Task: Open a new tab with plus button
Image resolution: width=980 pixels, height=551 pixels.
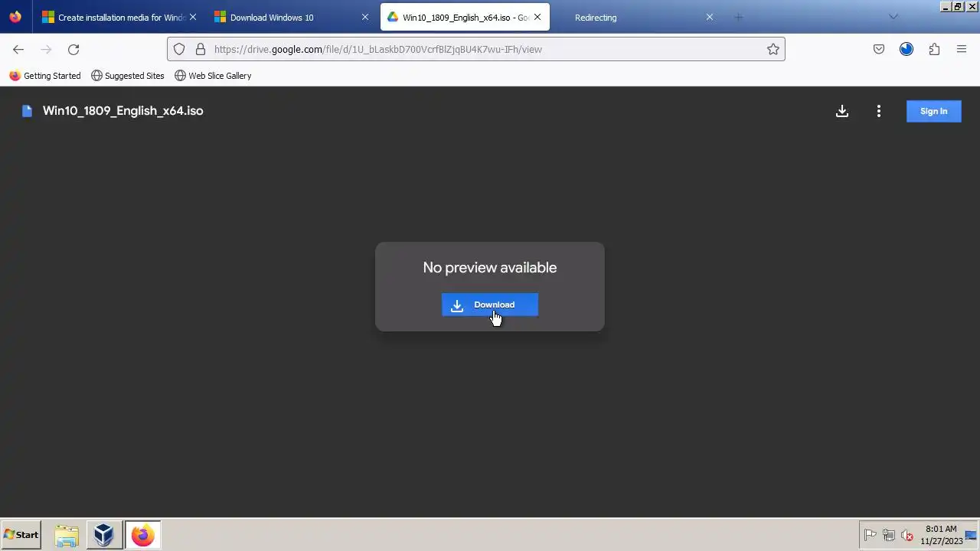Action: click(739, 17)
